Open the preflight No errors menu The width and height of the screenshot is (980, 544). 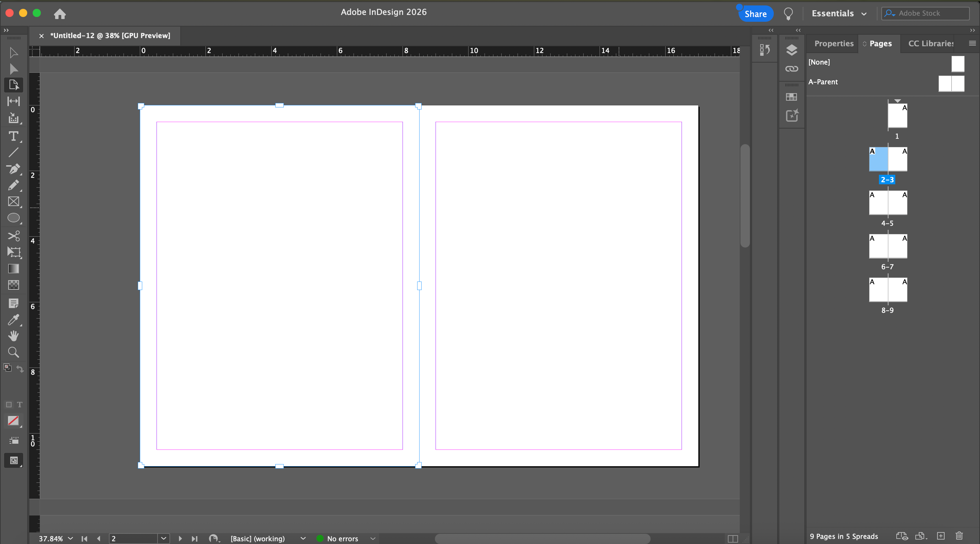pyautogui.click(x=373, y=538)
